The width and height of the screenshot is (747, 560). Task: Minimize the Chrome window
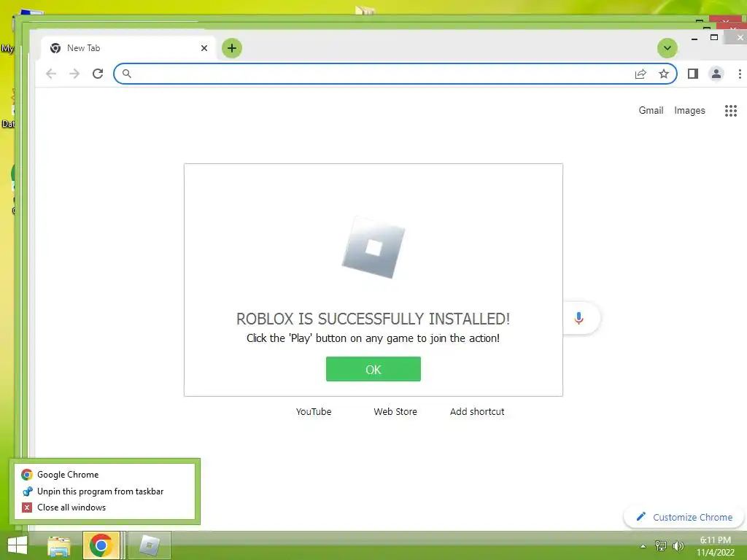694,38
